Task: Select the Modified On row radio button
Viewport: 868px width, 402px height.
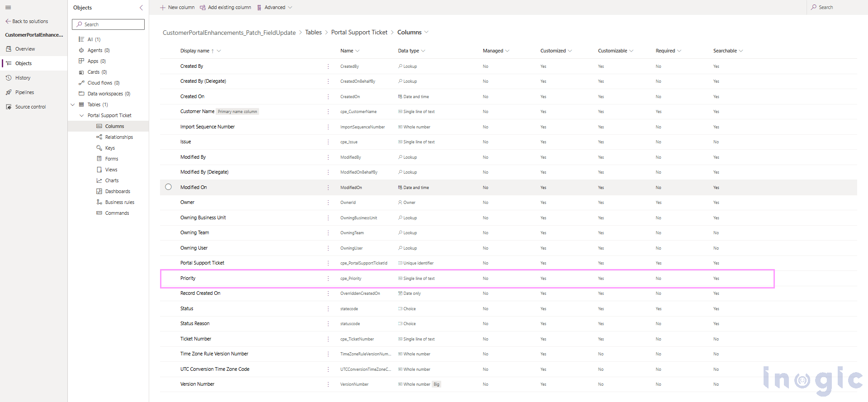Action: pyautogui.click(x=168, y=187)
